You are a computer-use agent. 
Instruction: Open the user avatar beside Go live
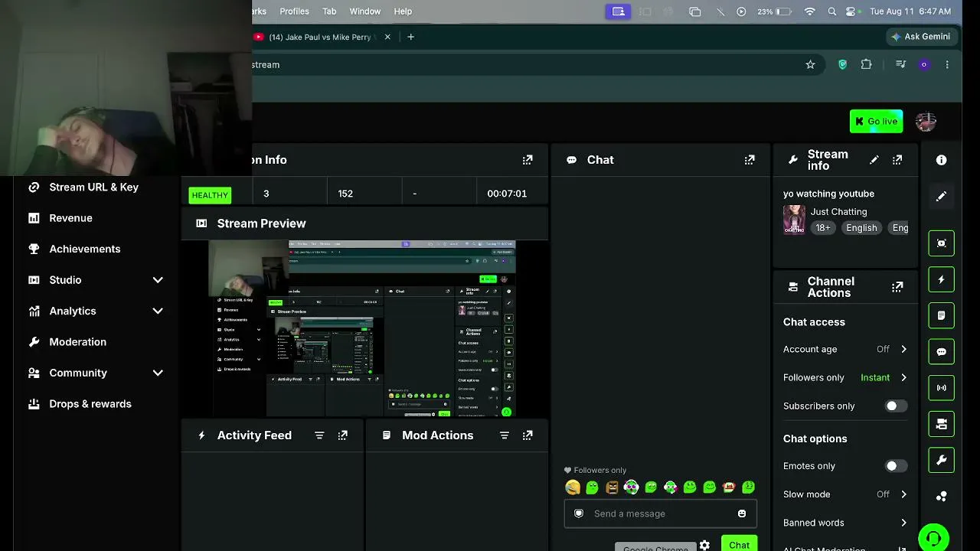[926, 121]
